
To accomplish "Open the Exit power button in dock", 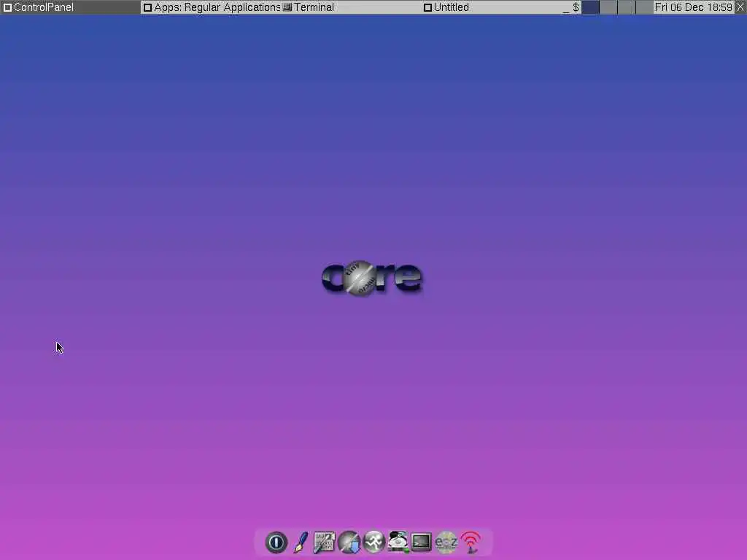I will click(x=276, y=542).
